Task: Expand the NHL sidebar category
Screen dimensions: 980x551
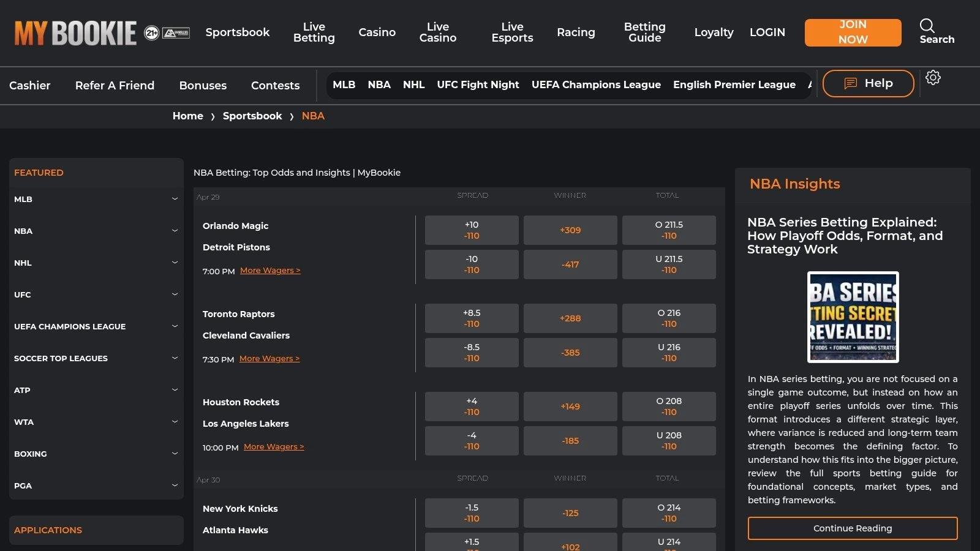Action: click(175, 263)
